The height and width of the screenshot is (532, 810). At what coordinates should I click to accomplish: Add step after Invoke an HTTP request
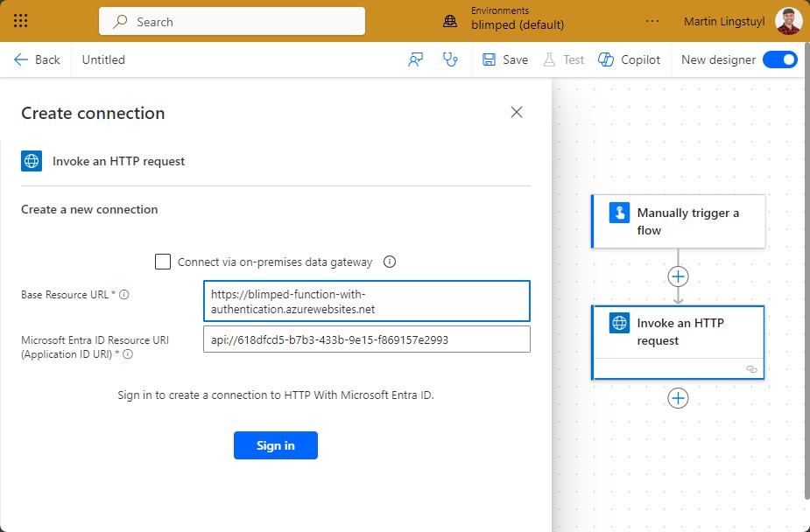click(678, 398)
